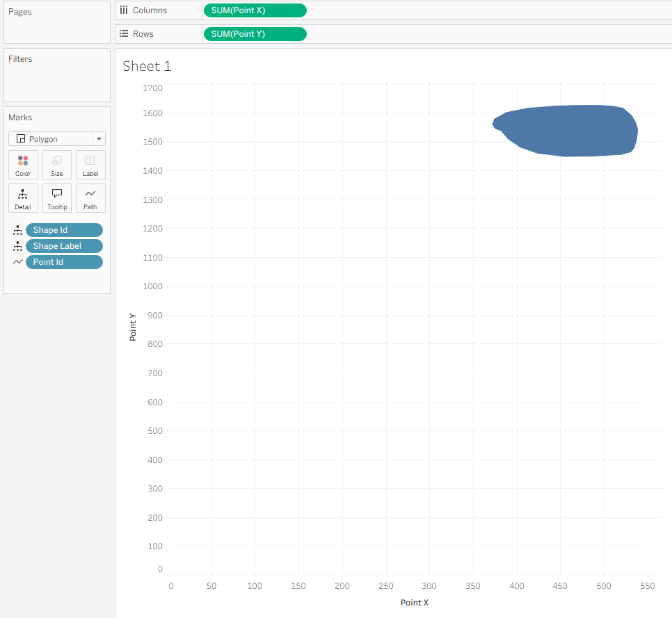Click the Sheet 1 title
The width and height of the screenshot is (672, 618).
pyautogui.click(x=147, y=66)
